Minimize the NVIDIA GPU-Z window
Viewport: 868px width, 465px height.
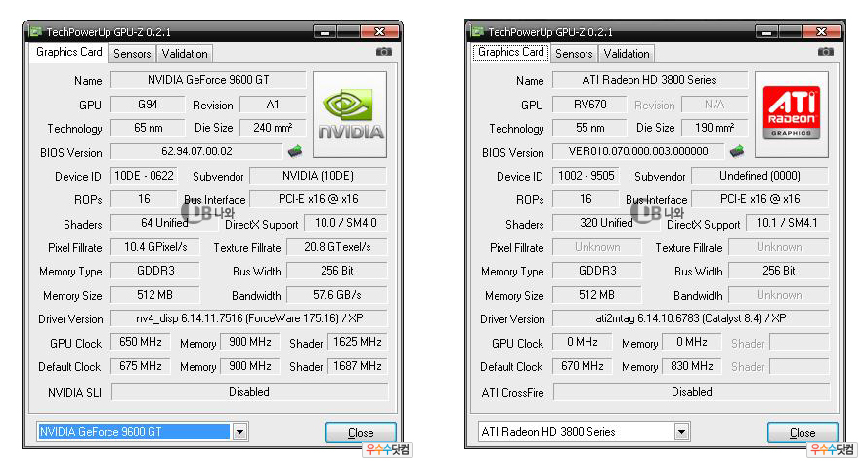tap(325, 32)
